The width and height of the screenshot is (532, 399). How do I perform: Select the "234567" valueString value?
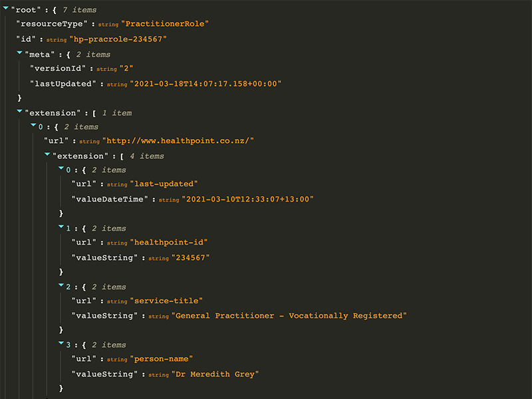(x=191, y=258)
